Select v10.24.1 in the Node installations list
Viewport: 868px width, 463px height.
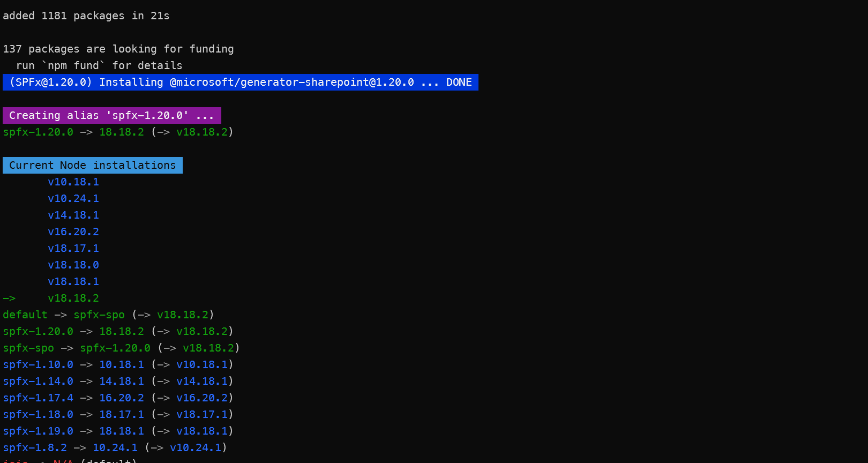[73, 199]
